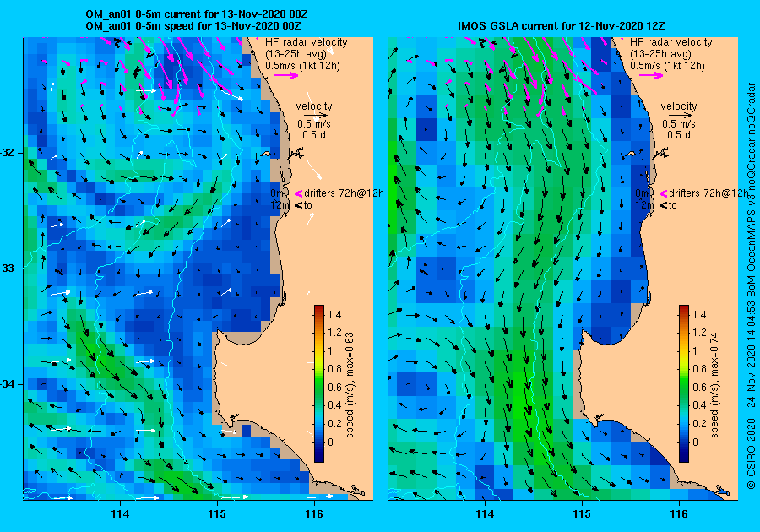Click the magenta HF radar legend arrow in left map
The image size is (760, 532).
pos(286,75)
